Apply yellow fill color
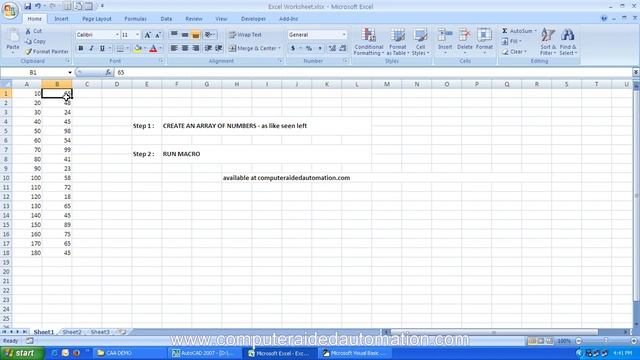 click(138, 48)
